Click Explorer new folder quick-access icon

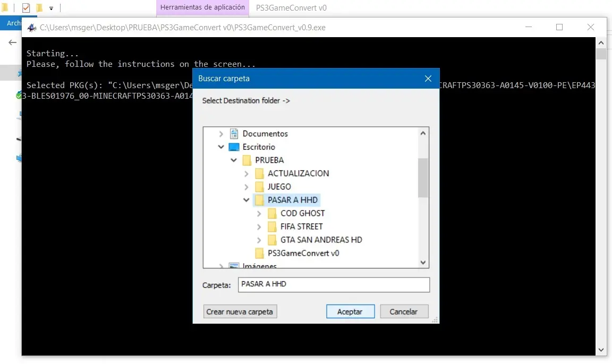tap(39, 8)
